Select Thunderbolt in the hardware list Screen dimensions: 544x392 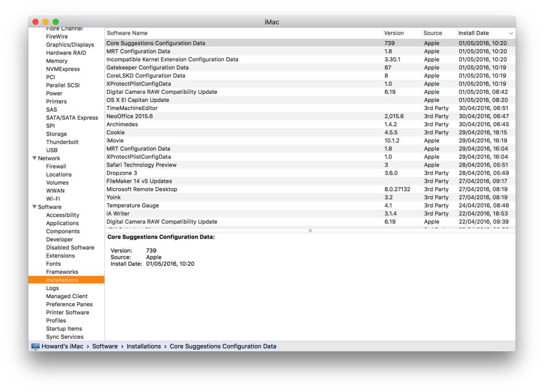click(63, 142)
